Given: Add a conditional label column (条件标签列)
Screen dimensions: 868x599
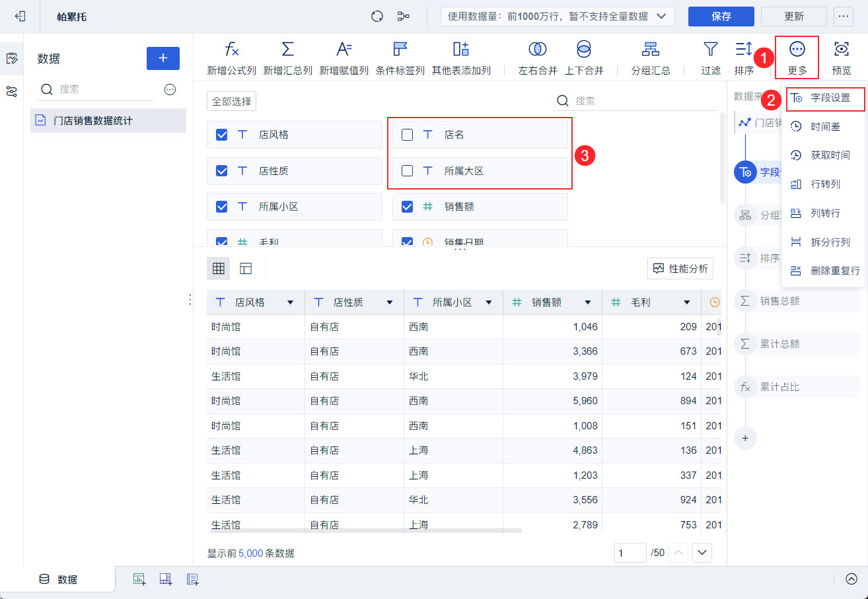Looking at the screenshot, I should [400, 58].
